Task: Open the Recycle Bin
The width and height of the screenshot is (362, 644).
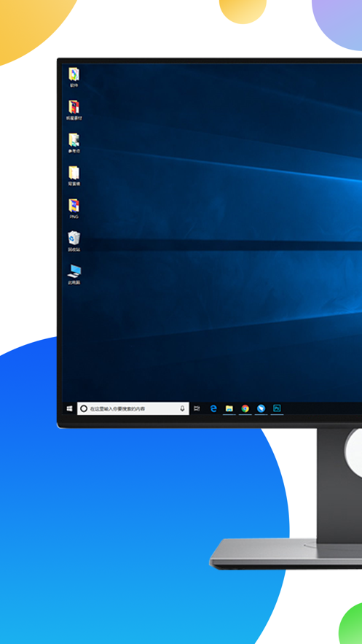Action: [x=74, y=241]
